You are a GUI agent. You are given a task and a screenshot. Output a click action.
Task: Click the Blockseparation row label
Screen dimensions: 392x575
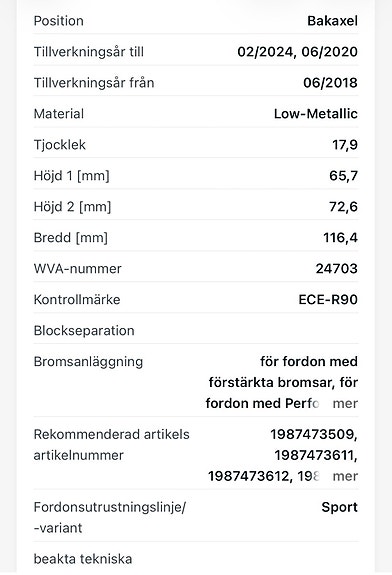(84, 331)
